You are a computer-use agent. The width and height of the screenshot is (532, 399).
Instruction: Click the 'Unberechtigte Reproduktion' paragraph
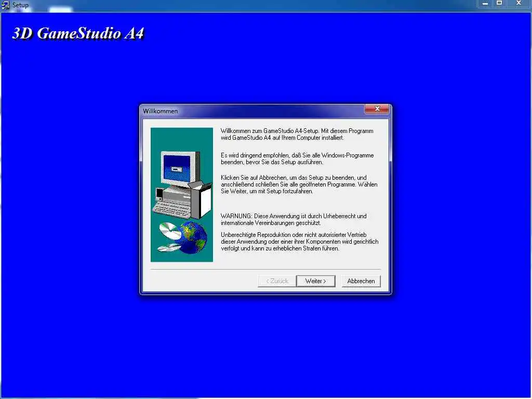click(x=300, y=242)
